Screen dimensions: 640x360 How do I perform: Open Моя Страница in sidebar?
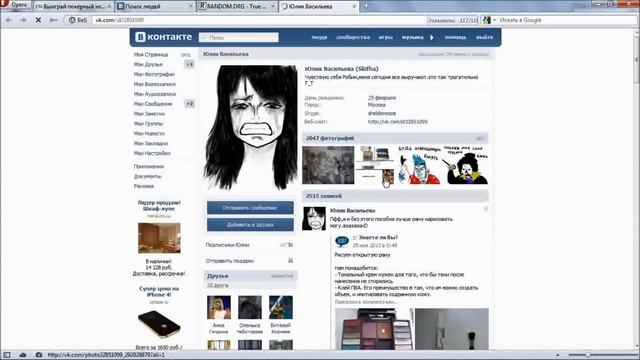point(151,54)
